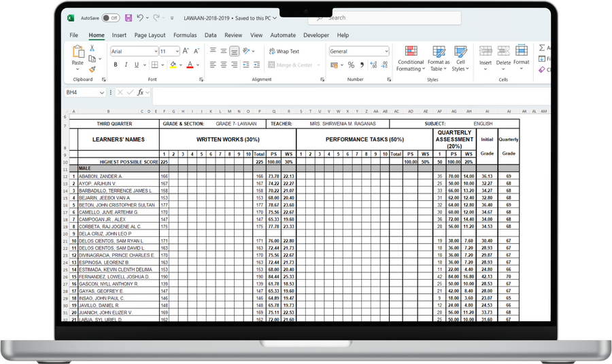Screen dimensions: 612x364
Task: Expand the Format as Table gallery
Action: click(439, 58)
